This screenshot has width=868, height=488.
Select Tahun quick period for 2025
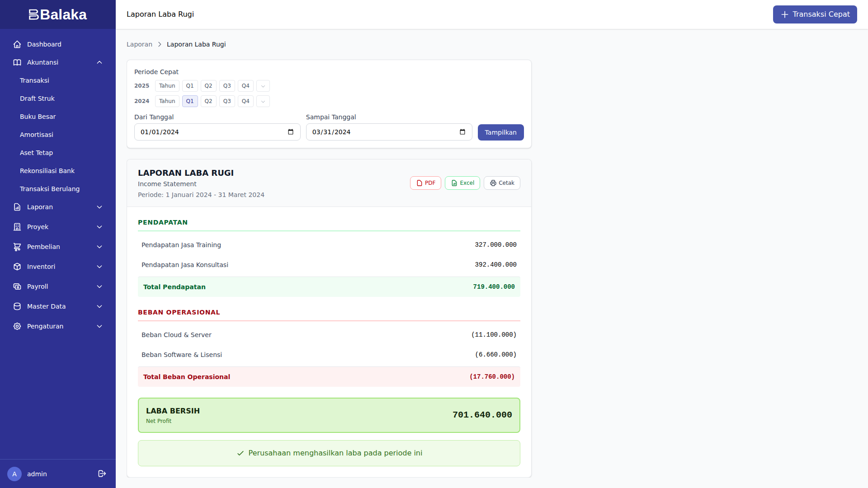coord(167,86)
